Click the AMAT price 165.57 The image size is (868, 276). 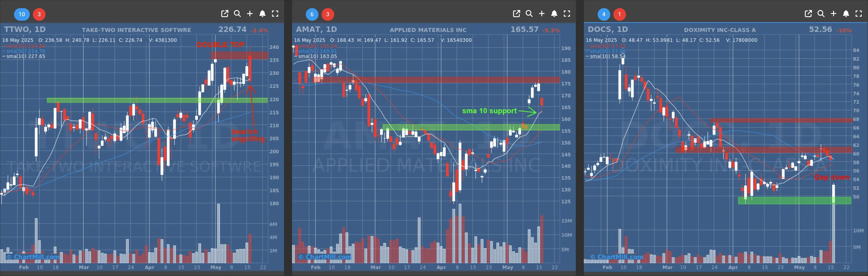coord(525,29)
